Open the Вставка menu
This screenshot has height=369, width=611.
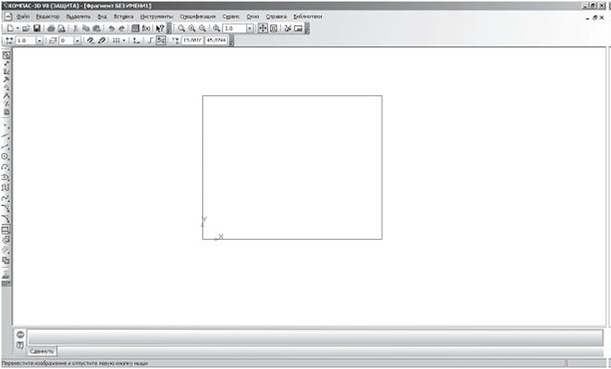click(123, 17)
